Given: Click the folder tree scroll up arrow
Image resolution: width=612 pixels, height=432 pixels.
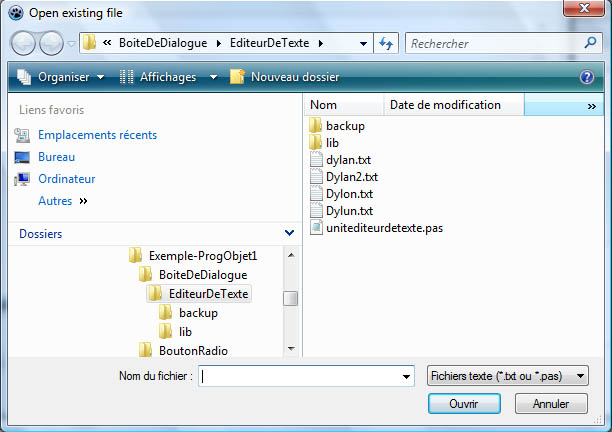Looking at the screenshot, I should pyautogui.click(x=291, y=255).
